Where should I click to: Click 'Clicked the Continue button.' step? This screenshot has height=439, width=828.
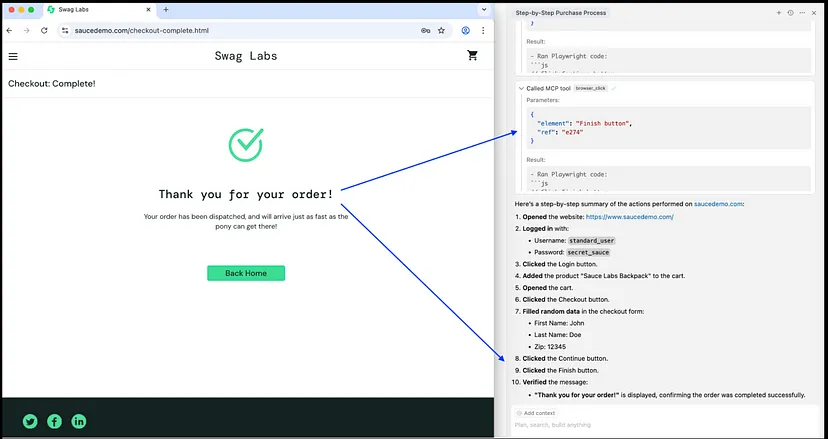[565, 358]
